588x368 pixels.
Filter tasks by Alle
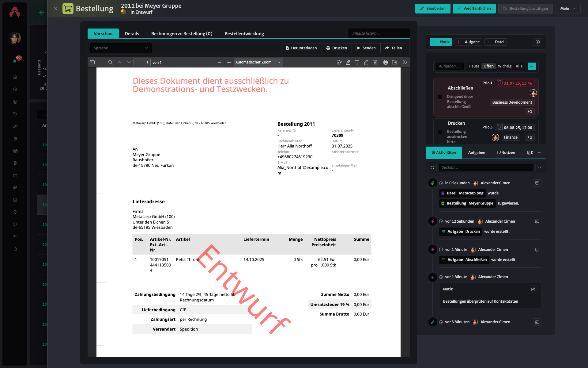tap(519, 66)
